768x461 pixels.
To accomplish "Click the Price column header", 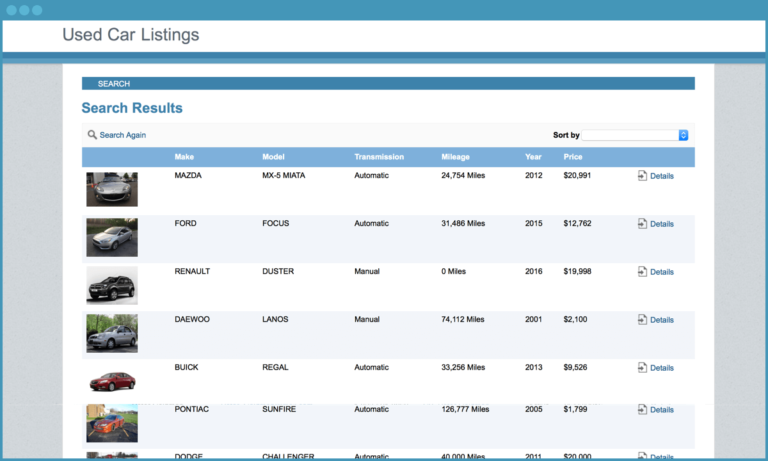I will pos(572,157).
